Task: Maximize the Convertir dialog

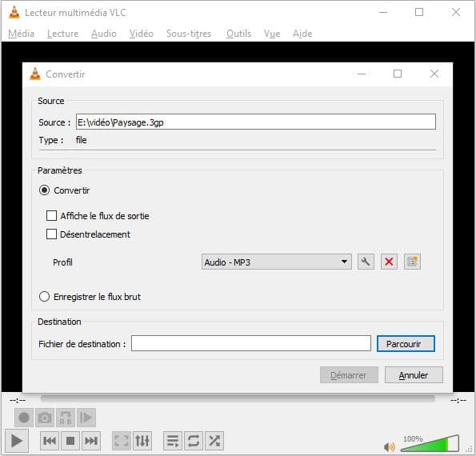Action: [398, 74]
